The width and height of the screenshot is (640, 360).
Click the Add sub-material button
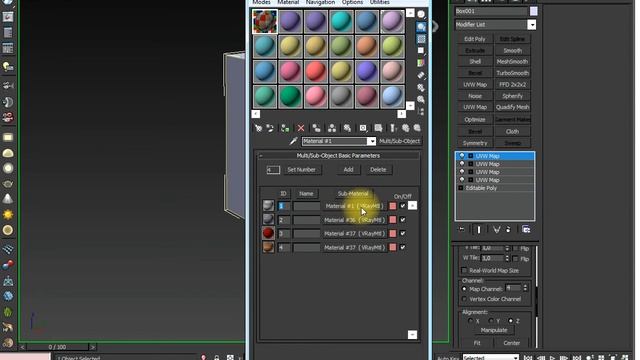tap(348, 170)
